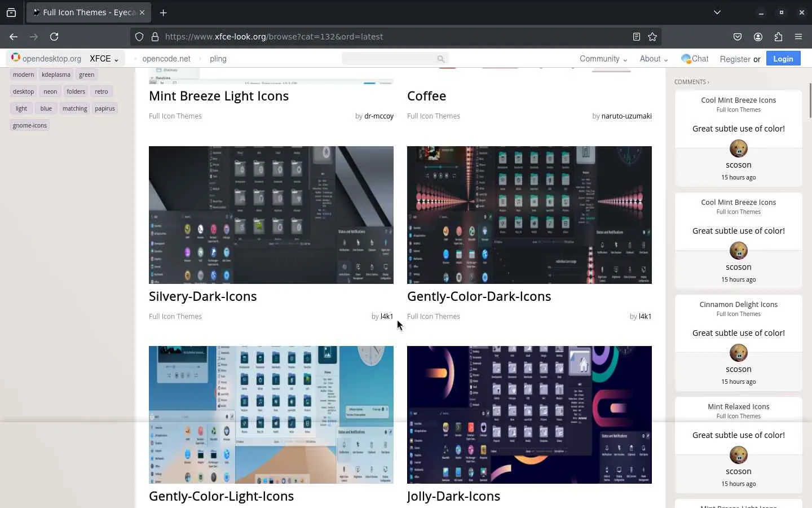812x508 pixels.
Task: Expand the Community dropdown menu
Action: click(x=603, y=59)
